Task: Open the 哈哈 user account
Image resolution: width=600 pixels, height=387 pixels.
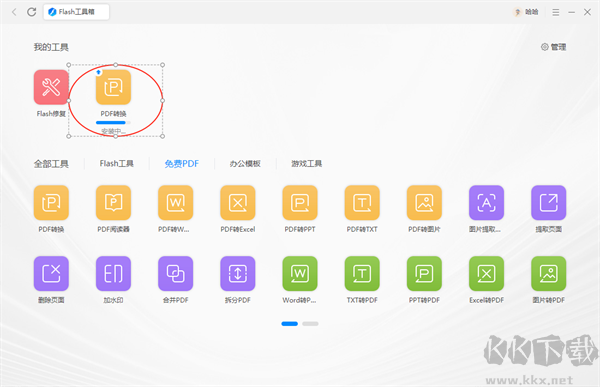Action: tap(526, 12)
